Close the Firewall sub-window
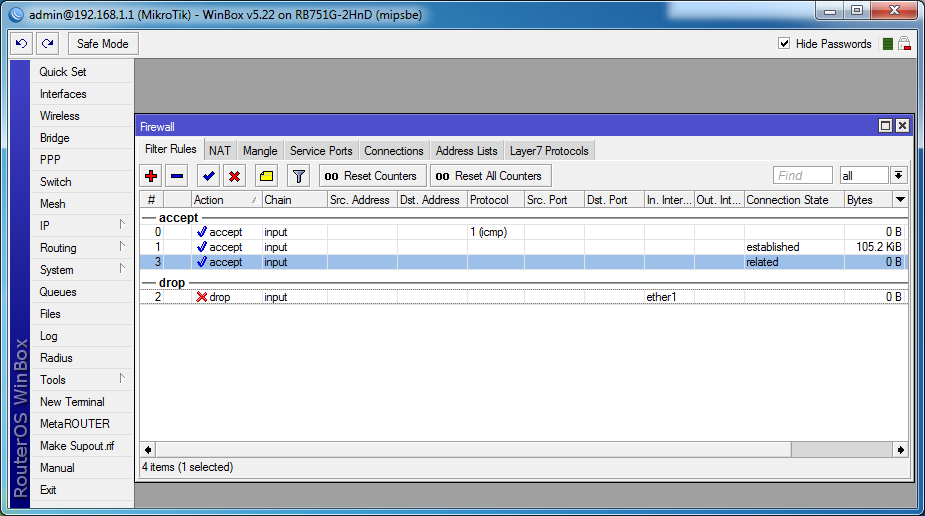This screenshot has height=516, width=925. (902, 126)
